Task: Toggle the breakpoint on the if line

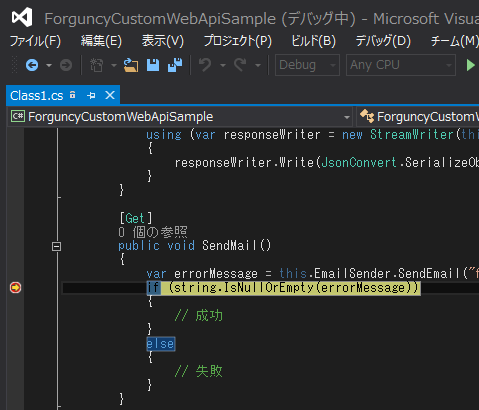Action: click(x=15, y=287)
